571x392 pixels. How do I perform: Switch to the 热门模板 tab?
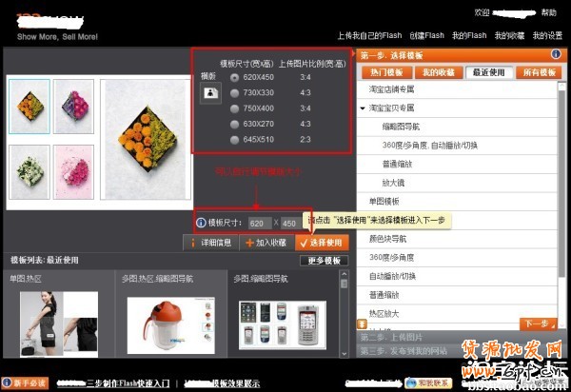pos(385,72)
